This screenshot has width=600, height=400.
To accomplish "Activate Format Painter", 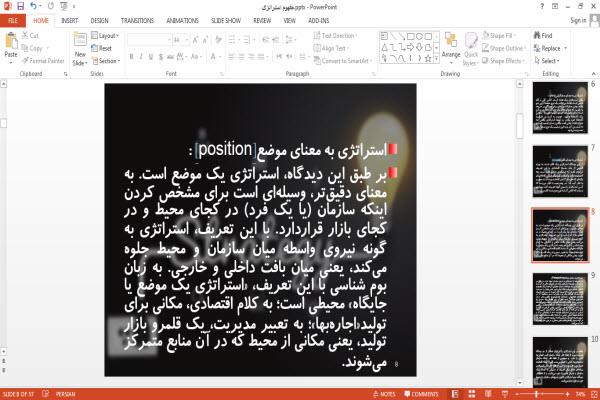I will click(43, 61).
